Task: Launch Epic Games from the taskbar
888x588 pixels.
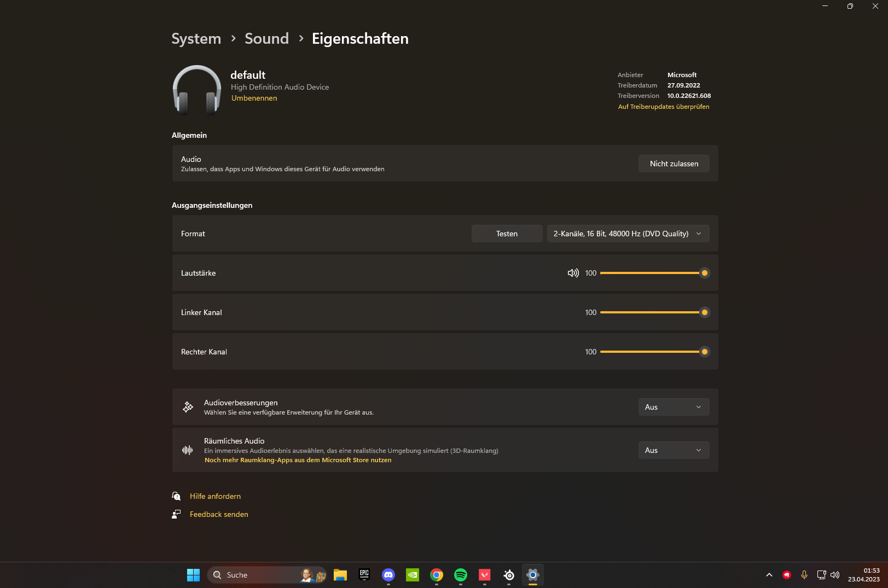Action: (x=364, y=575)
